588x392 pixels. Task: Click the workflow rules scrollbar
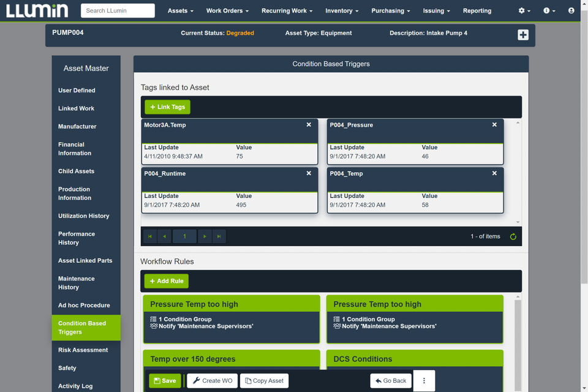click(518, 345)
